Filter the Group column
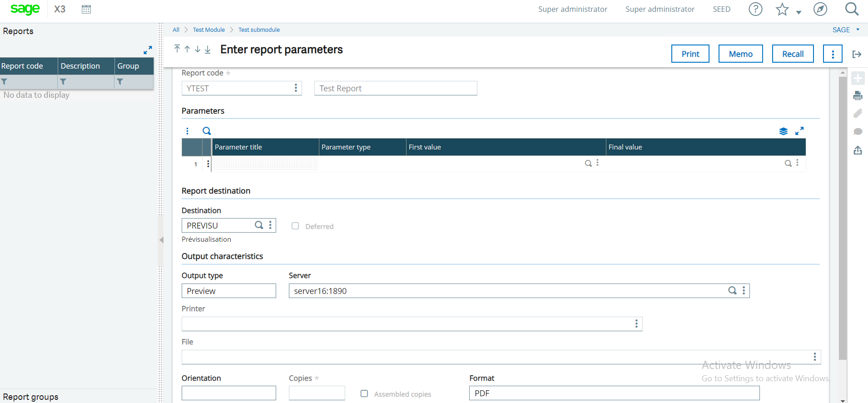 click(x=120, y=82)
